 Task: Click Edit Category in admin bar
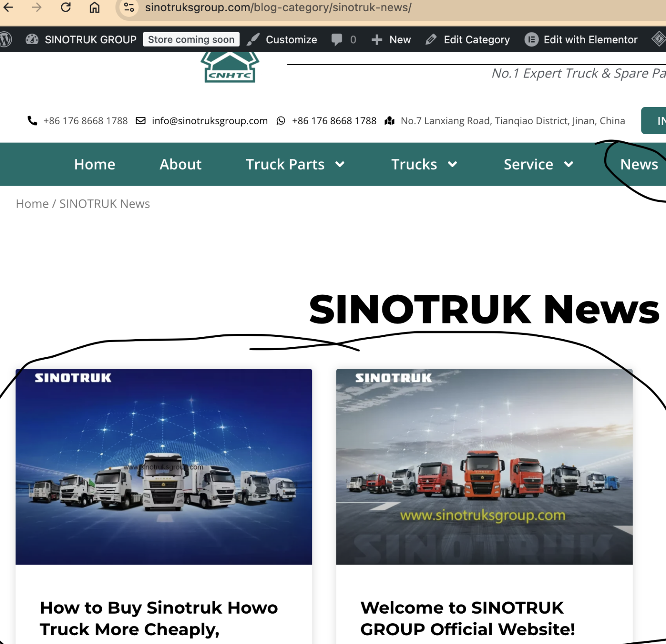pos(467,40)
